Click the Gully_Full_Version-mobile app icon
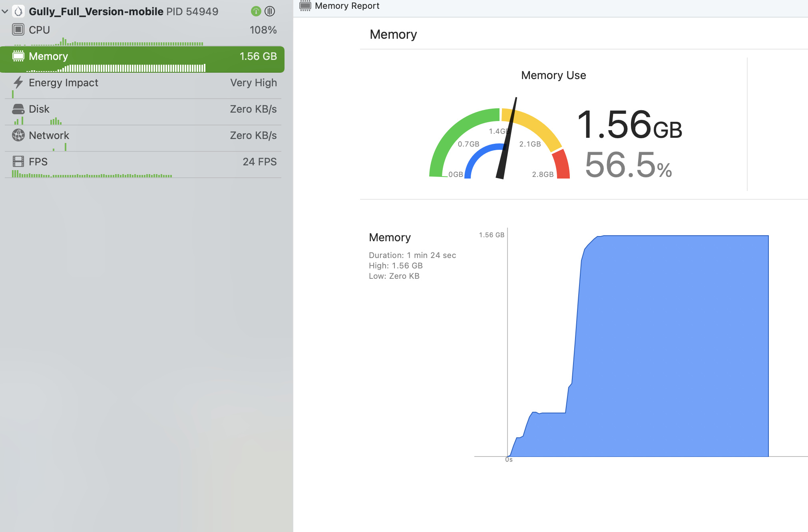808x532 pixels. coord(18,11)
